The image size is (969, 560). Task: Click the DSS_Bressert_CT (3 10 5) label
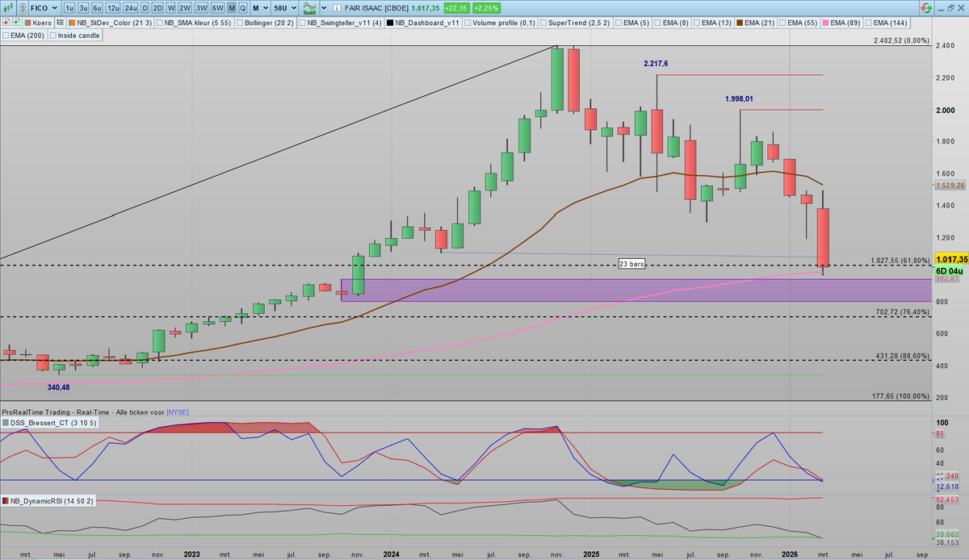[x=53, y=422]
